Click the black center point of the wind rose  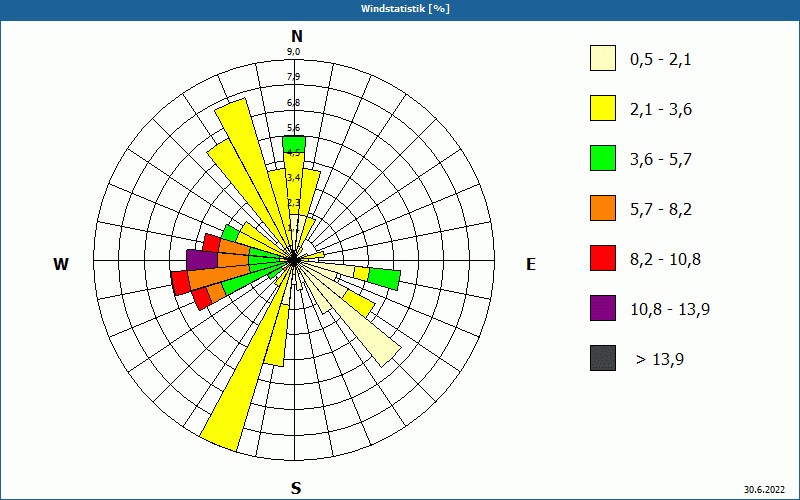(x=293, y=260)
